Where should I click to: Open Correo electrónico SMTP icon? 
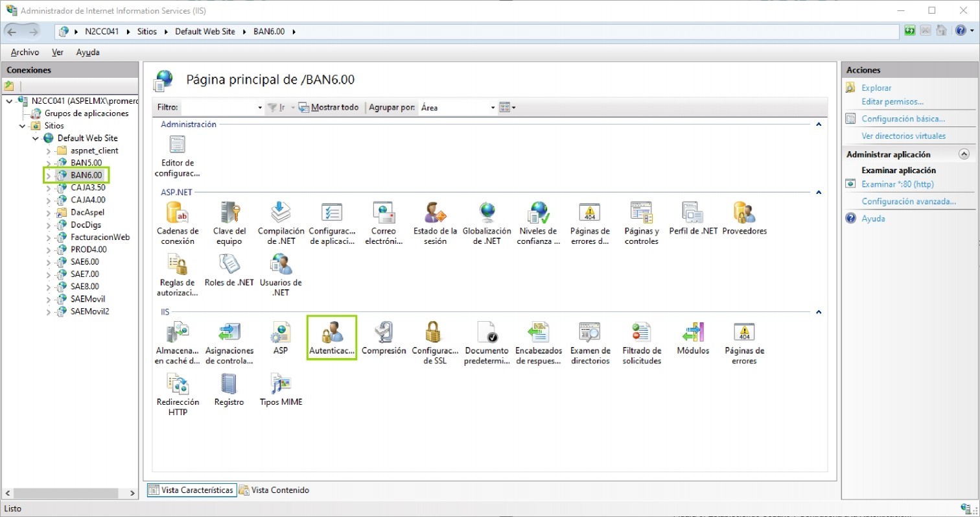click(384, 223)
